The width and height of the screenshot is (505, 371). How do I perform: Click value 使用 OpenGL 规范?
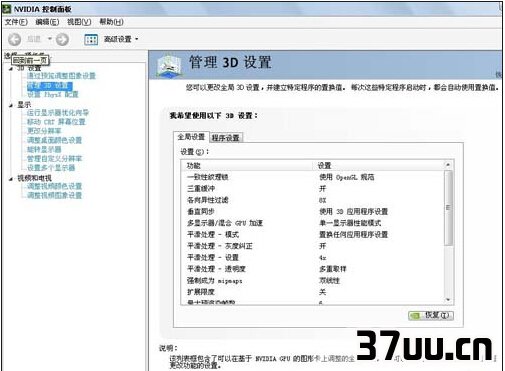[347, 177]
